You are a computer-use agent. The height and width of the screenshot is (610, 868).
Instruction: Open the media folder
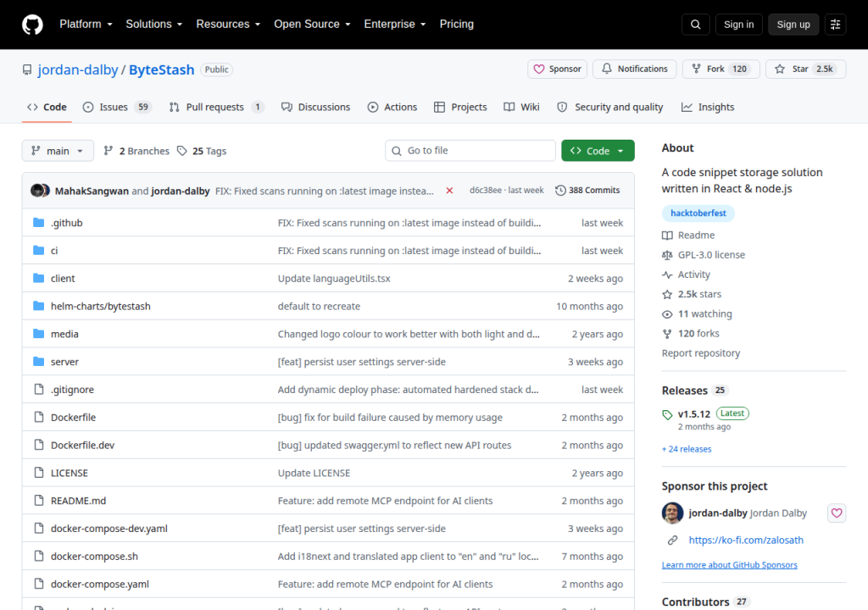(64, 334)
